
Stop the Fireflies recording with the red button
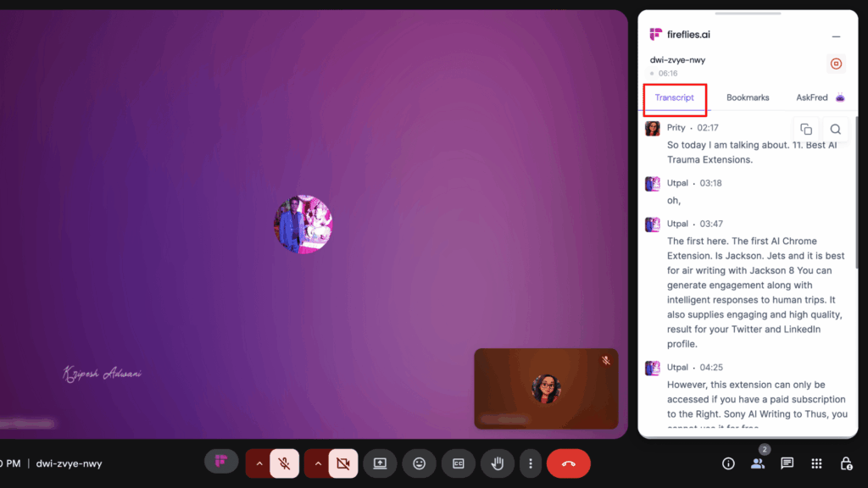coord(836,64)
